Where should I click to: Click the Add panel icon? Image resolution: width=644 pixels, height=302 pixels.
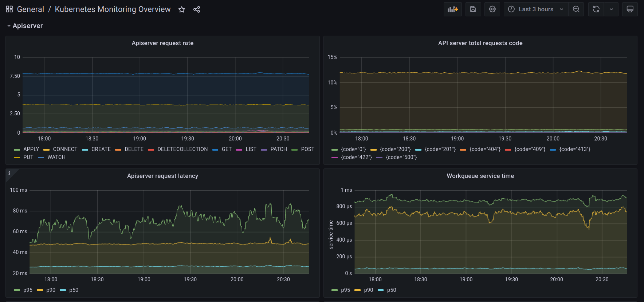click(452, 9)
